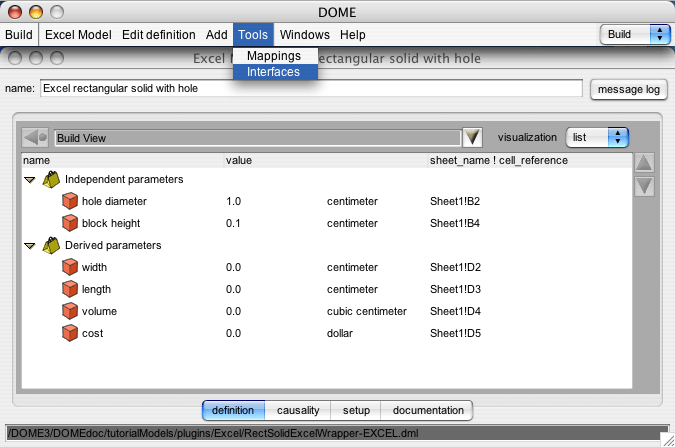Click the width value 0.0
The width and height of the screenshot is (675, 447).
(233, 267)
